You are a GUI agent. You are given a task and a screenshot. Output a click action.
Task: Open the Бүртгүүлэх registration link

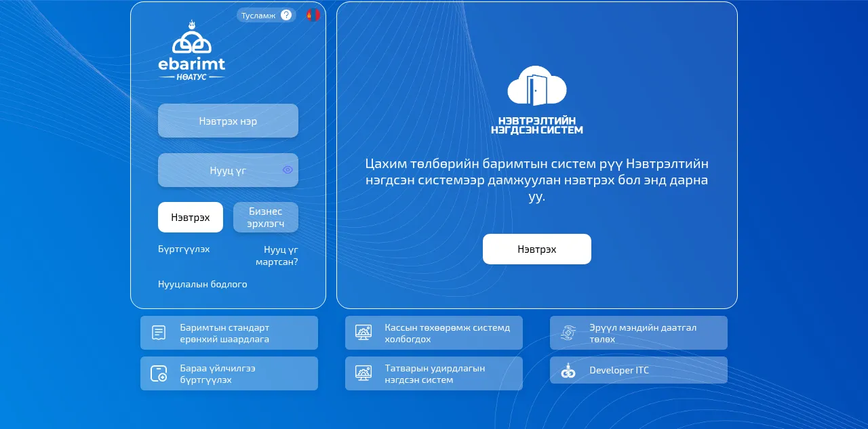click(x=184, y=249)
